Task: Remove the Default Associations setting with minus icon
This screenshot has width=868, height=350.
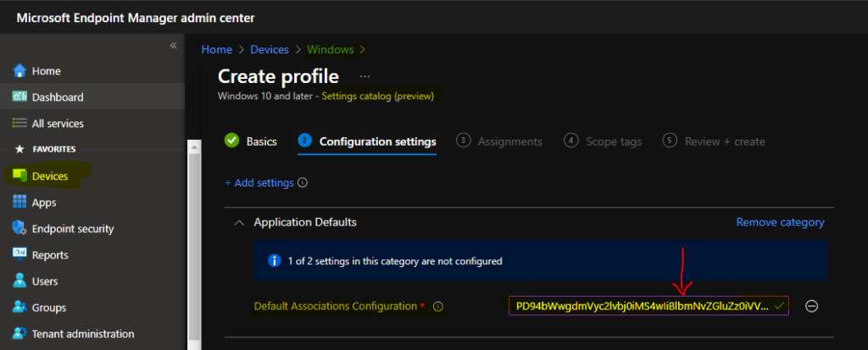Action: tap(811, 306)
